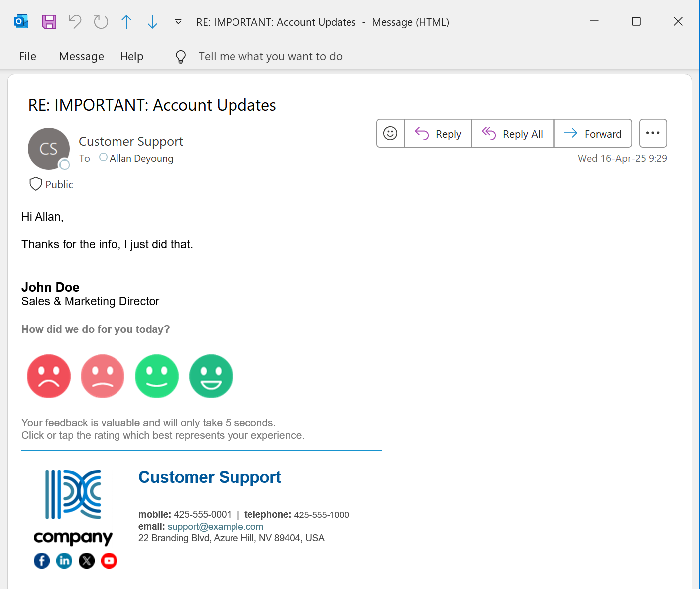
Task: Open the LinkedIn icon in signature
Action: (x=64, y=561)
